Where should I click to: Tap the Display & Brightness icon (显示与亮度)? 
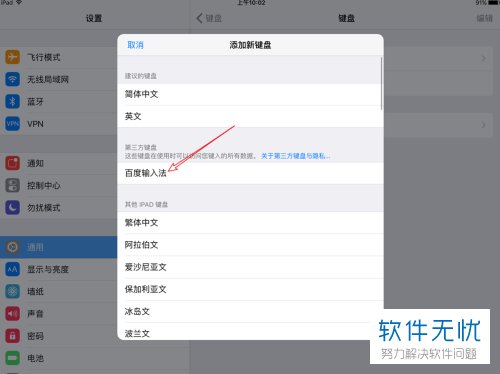12,269
